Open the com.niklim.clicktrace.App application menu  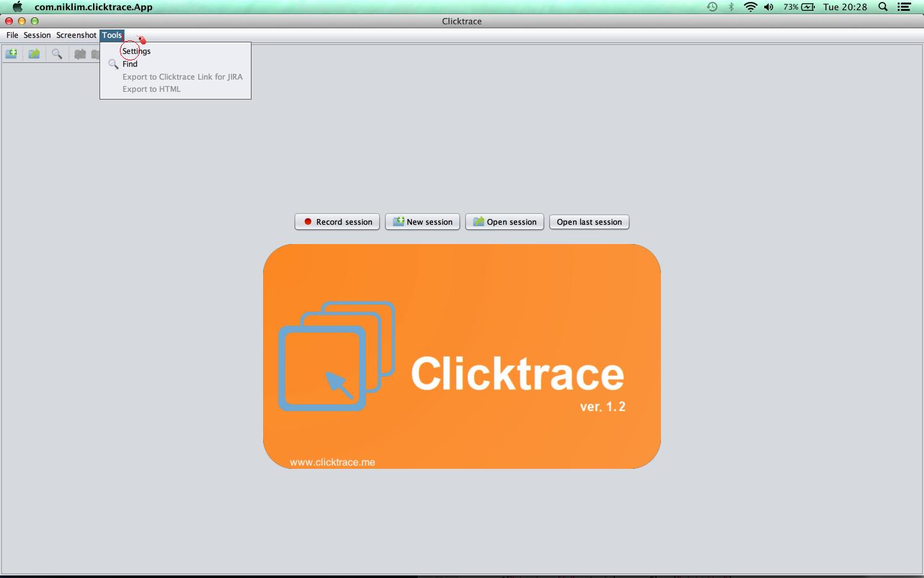pos(94,7)
